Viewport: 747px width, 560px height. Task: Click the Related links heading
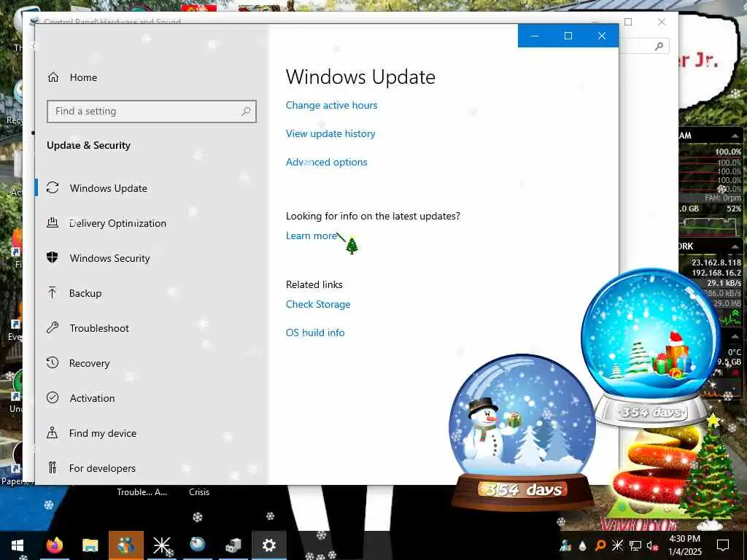[314, 285]
